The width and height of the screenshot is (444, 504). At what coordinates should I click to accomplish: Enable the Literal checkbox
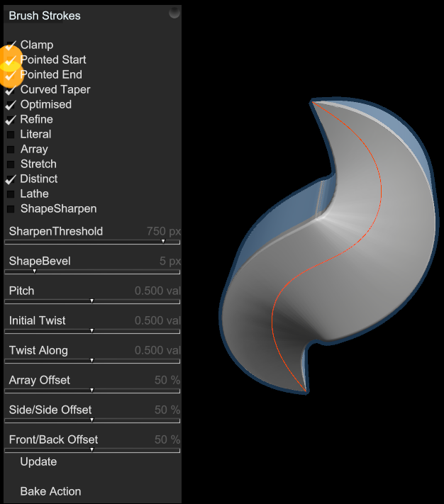point(11,135)
